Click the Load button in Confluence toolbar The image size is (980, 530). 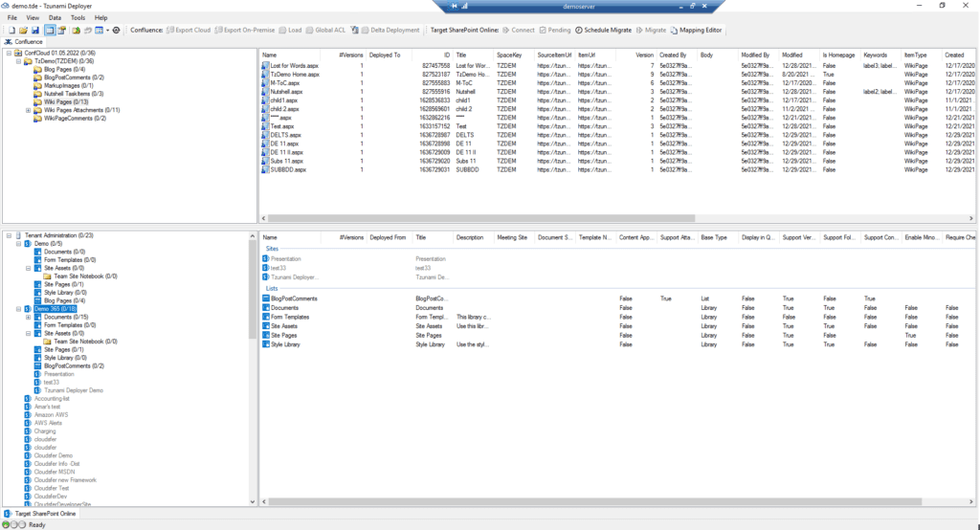click(290, 30)
